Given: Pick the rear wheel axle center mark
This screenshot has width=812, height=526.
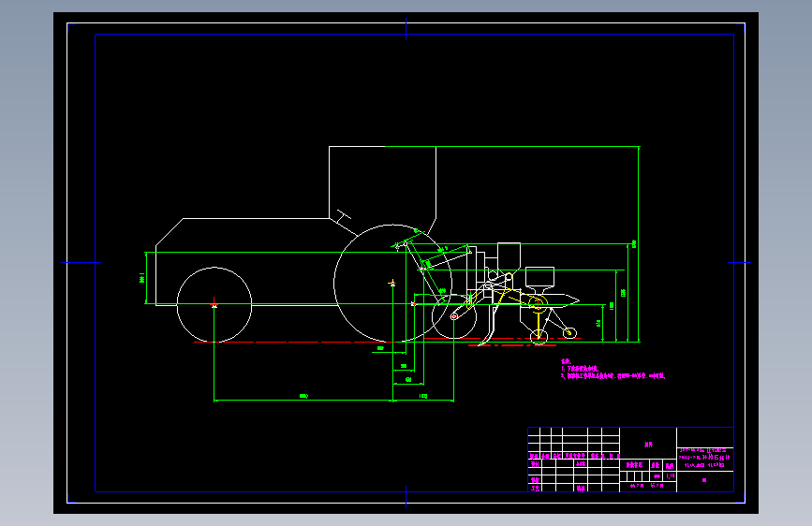Looking at the screenshot, I should coord(392,284).
